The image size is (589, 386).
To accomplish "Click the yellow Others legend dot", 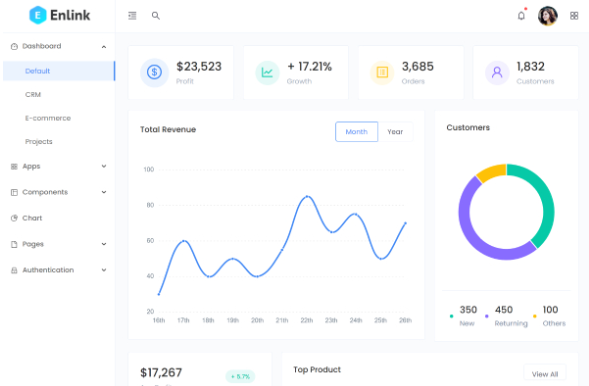I will coord(535,316).
